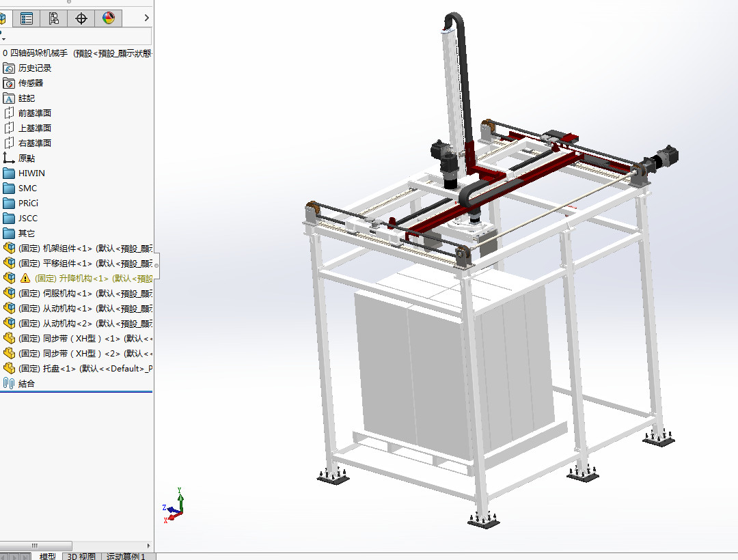Select the 前基準面 plane icon
This screenshot has height=560, width=738.
tap(8, 113)
